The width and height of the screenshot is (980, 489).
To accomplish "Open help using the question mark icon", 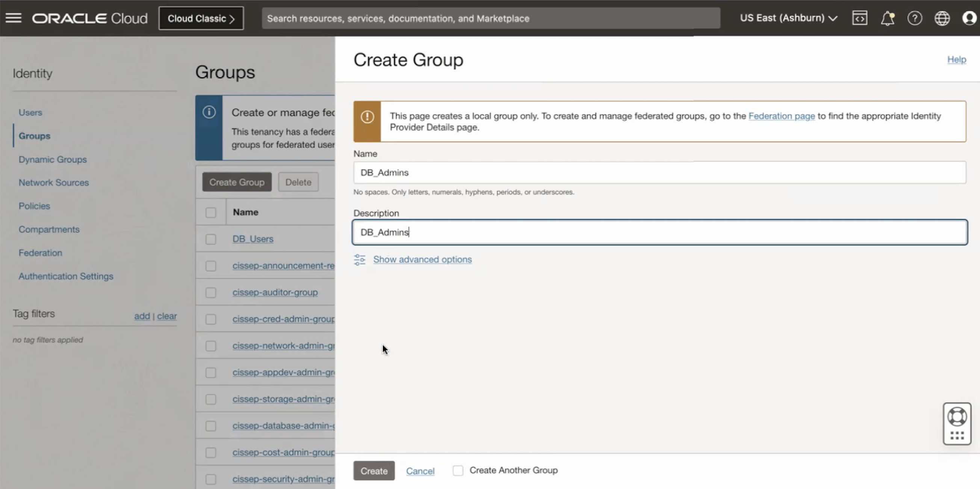I will click(915, 18).
